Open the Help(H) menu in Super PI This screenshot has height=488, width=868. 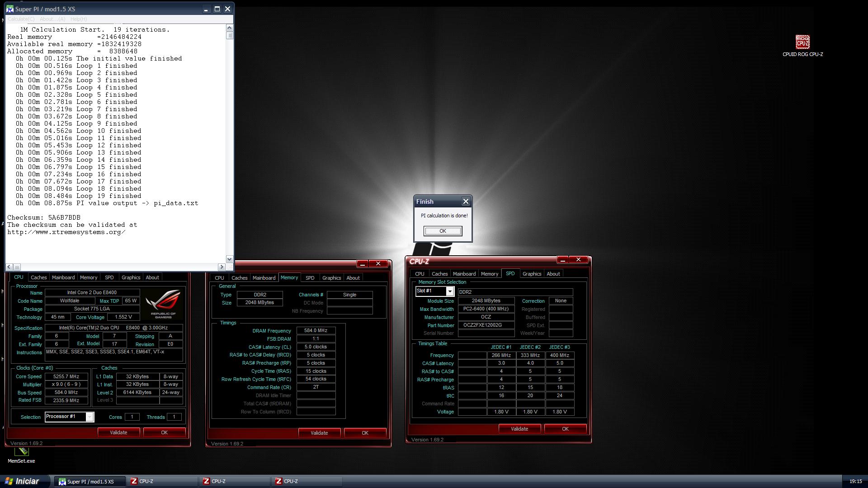pos(79,19)
